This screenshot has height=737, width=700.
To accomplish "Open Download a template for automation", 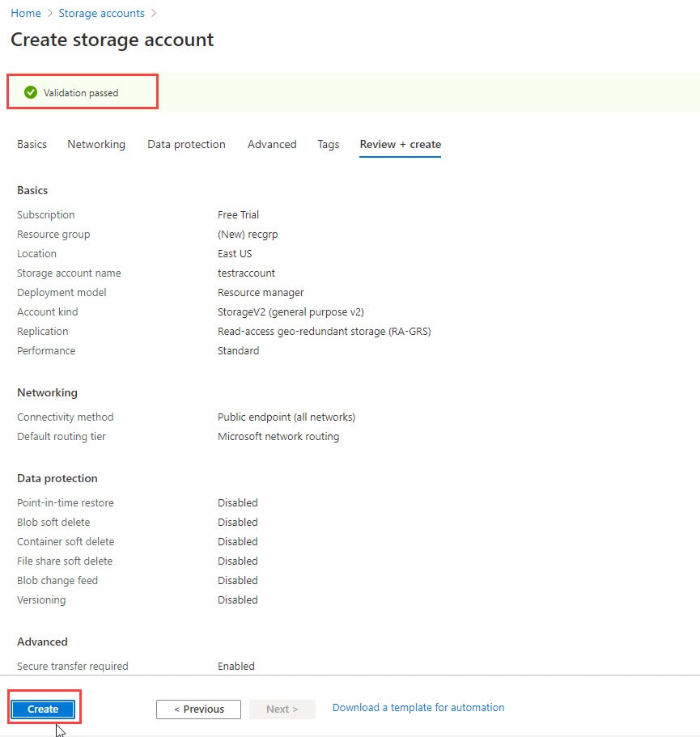I will [x=418, y=707].
